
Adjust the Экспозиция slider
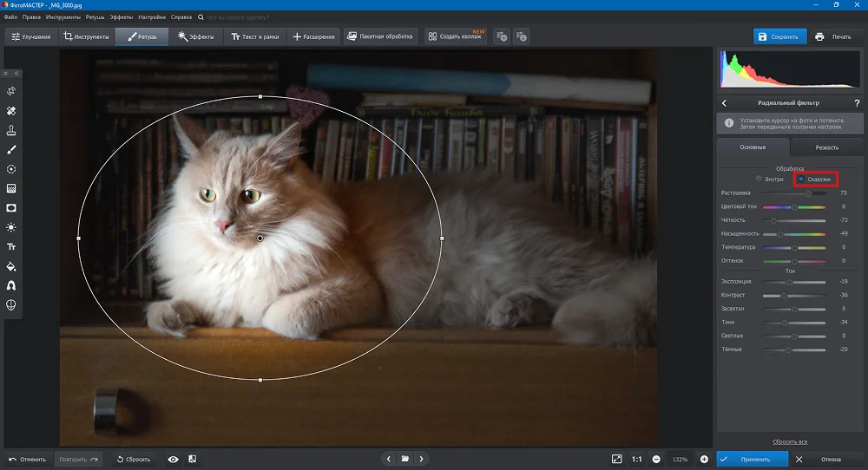pos(794,282)
